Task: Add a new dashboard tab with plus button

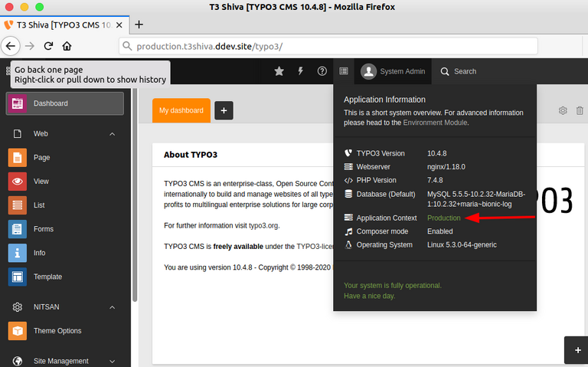Action: click(x=224, y=110)
